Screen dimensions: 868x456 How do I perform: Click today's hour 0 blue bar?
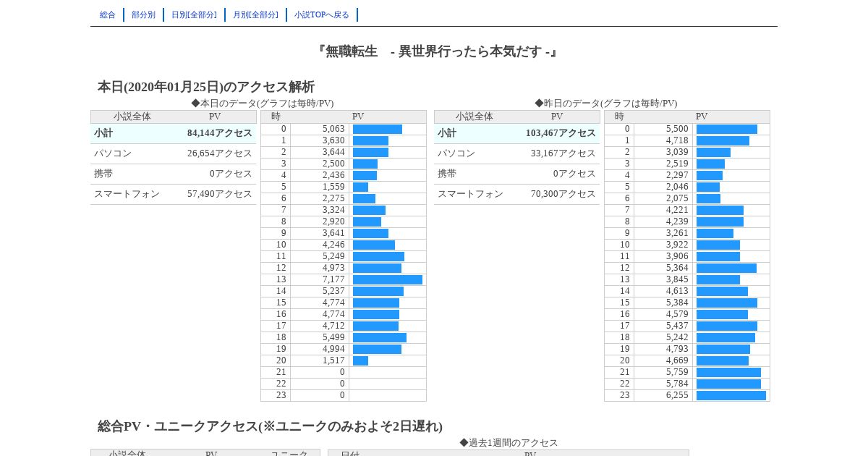pyautogui.click(x=378, y=129)
